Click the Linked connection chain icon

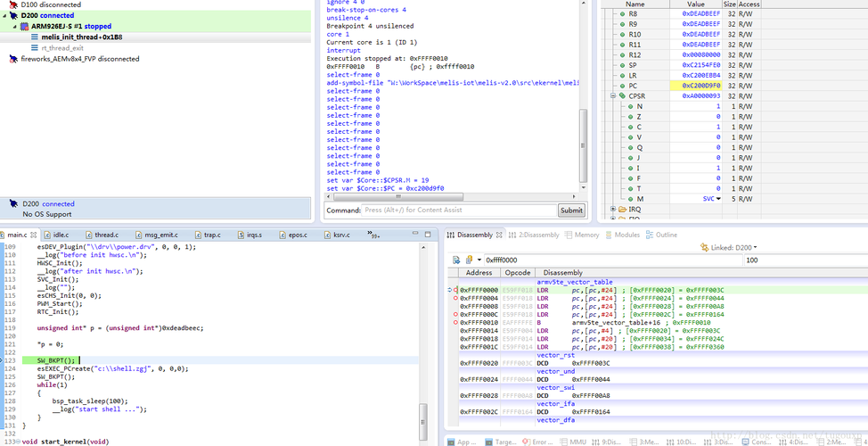coord(705,247)
